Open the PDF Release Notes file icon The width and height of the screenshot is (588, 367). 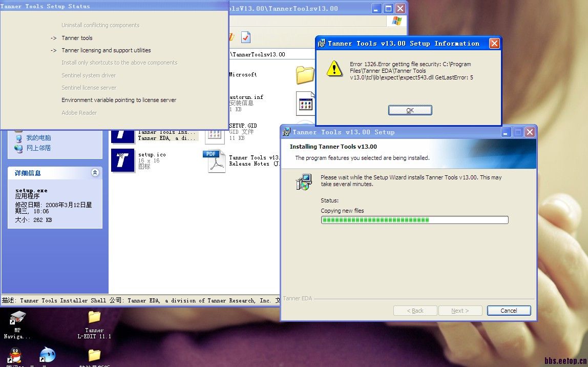pyautogui.click(x=214, y=161)
